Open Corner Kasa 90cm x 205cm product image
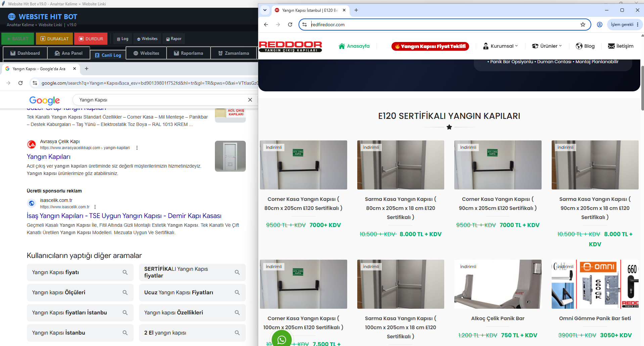644x346 pixels. [498, 165]
